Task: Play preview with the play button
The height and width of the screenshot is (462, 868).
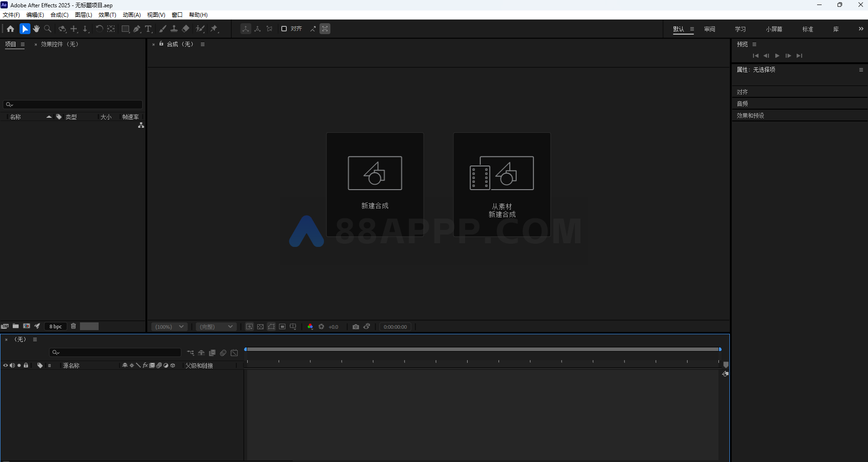Action: 777,55
